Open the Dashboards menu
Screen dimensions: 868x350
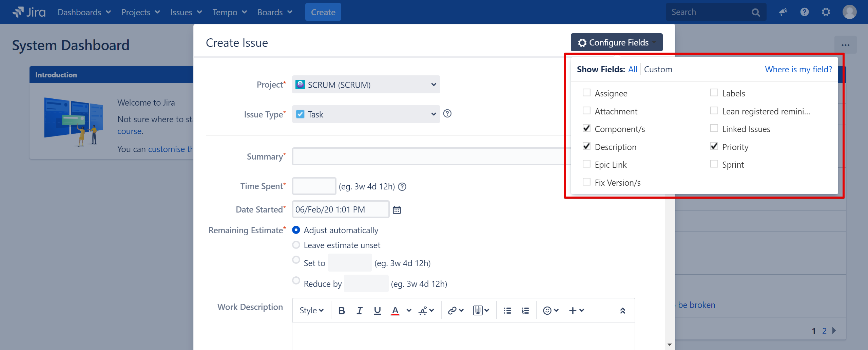click(x=84, y=12)
